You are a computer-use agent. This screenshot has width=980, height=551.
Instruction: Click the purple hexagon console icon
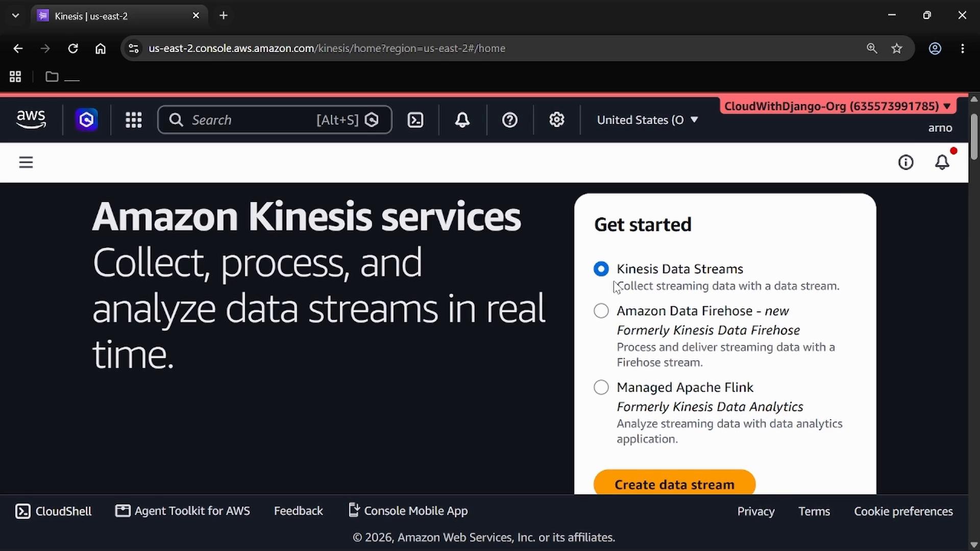click(87, 120)
